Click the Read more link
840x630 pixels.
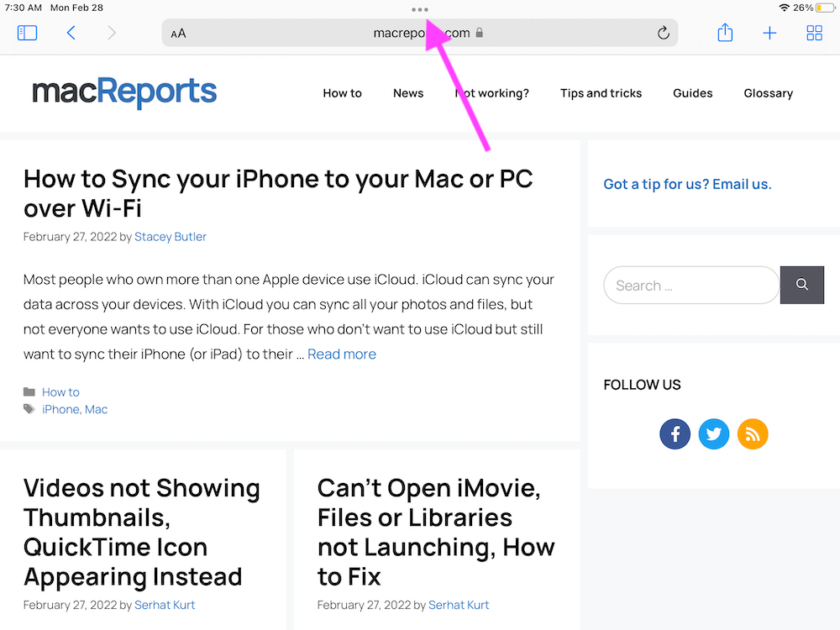click(342, 354)
